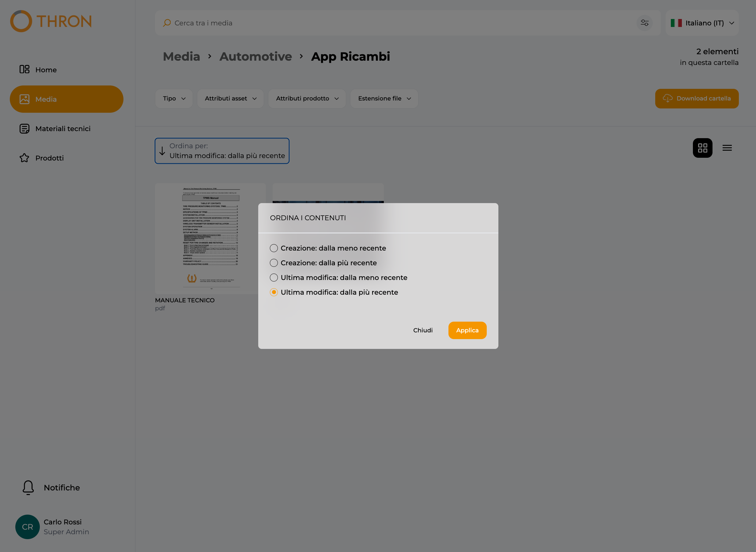Switch to grid view
This screenshot has width=756, height=552.
(703, 148)
